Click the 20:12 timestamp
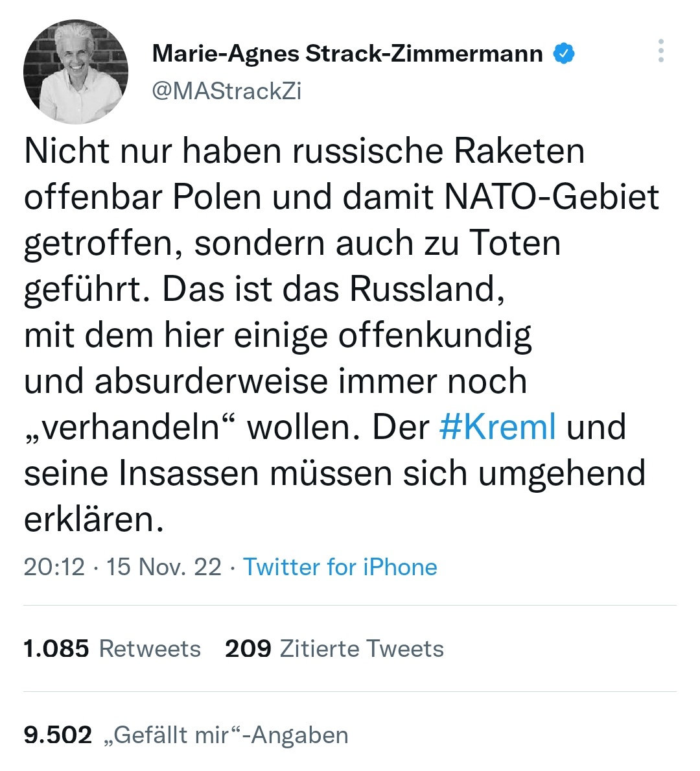 click(54, 567)
